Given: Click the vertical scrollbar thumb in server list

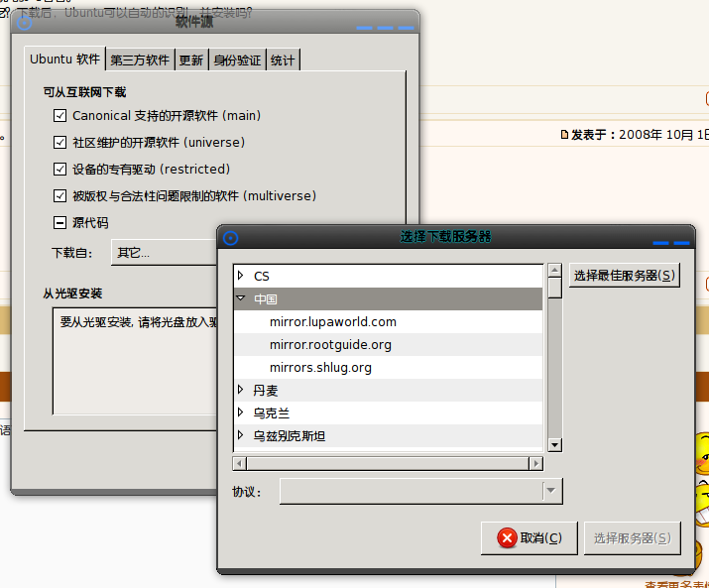Looking at the screenshot, I should 555,289.
